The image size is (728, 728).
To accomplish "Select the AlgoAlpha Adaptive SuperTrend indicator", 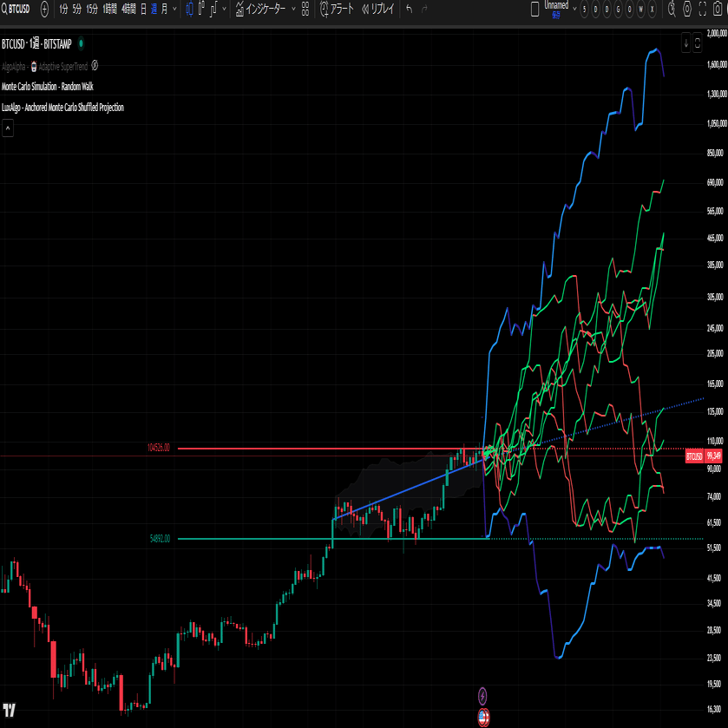I will click(44, 67).
